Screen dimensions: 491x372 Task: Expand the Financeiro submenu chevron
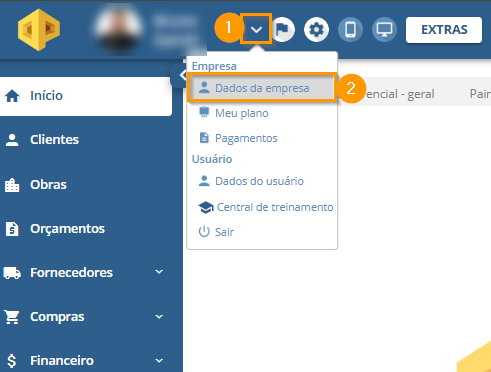pyautogui.click(x=159, y=361)
